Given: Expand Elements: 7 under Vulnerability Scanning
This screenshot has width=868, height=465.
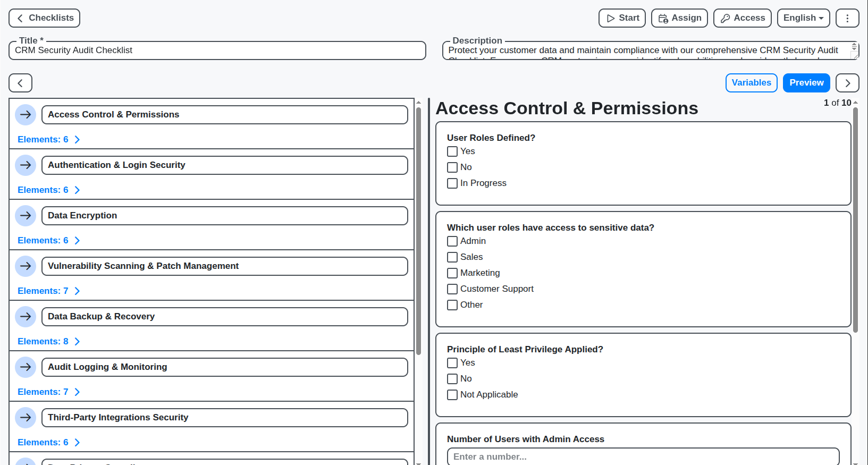Looking at the screenshot, I should [x=49, y=291].
